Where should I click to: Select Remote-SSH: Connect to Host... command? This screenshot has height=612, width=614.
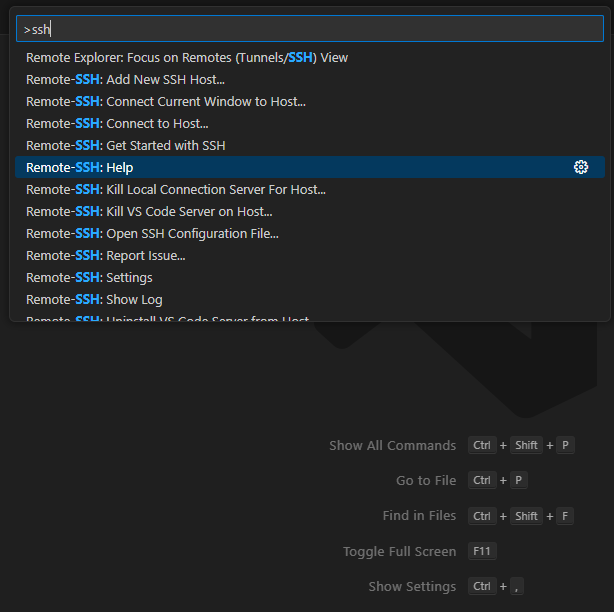click(x=310, y=123)
